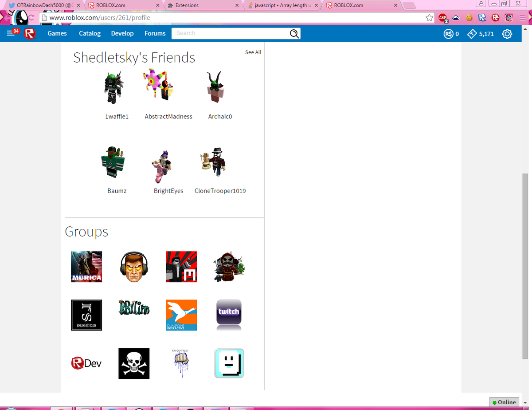Open 1waffle1's profile name link
Image resolution: width=532 pixels, height=410 pixels.
[117, 117]
